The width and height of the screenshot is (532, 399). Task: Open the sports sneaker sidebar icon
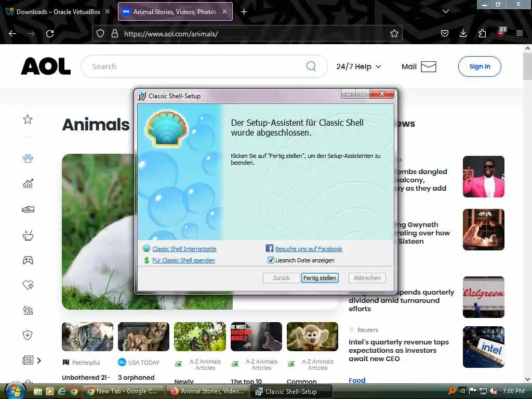click(28, 209)
